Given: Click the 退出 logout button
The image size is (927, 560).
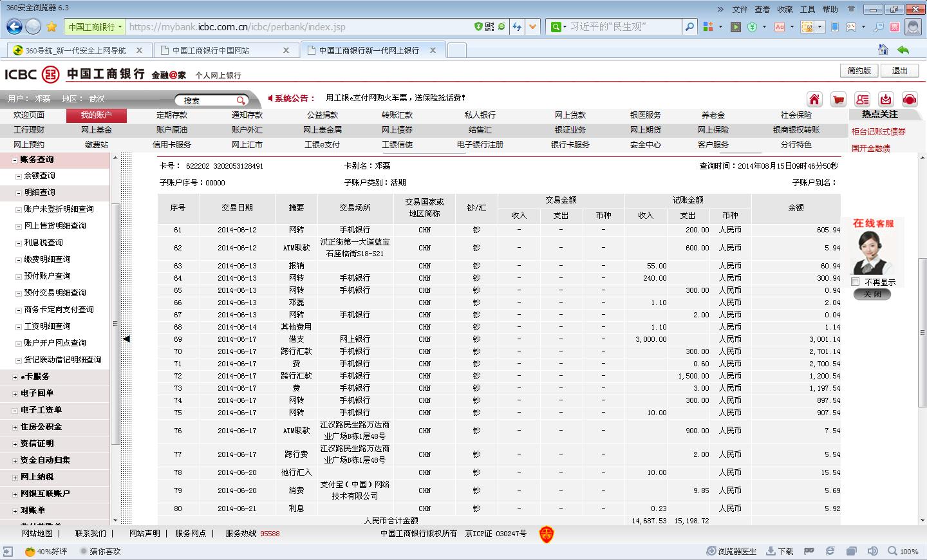Looking at the screenshot, I should 899,71.
